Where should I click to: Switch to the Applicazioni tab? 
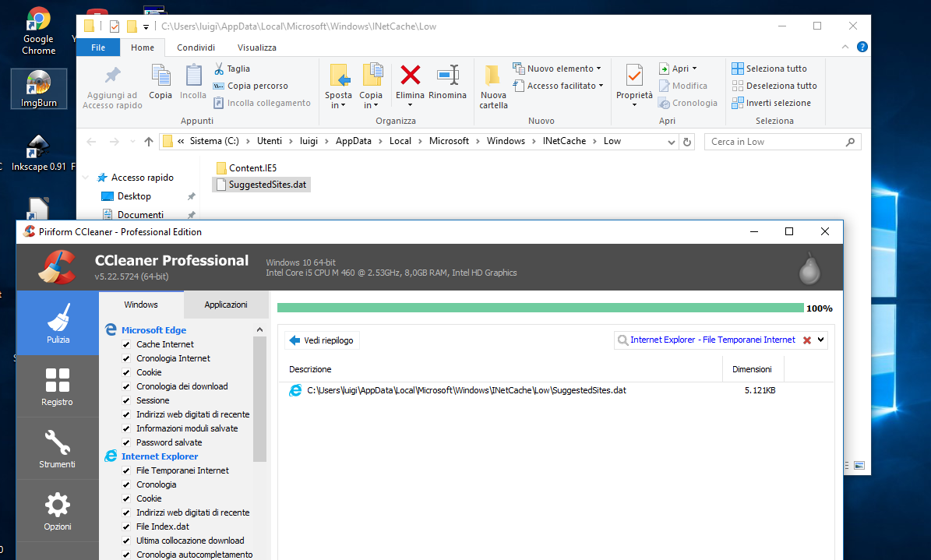pyautogui.click(x=226, y=305)
